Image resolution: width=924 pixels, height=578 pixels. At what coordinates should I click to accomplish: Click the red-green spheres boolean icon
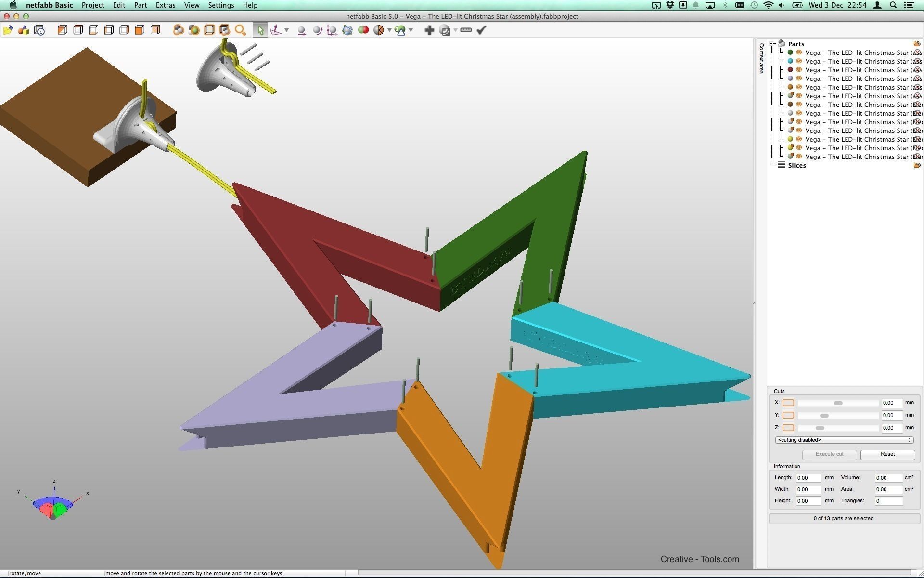(x=363, y=30)
